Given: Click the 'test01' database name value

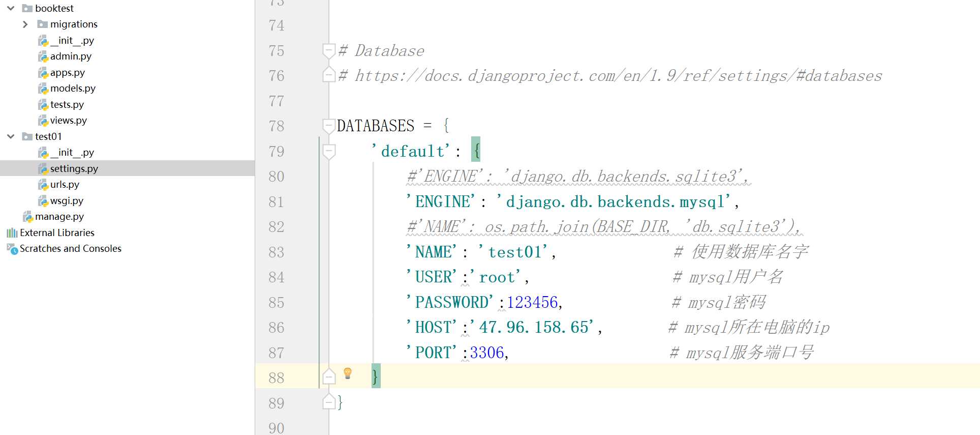Looking at the screenshot, I should (513, 252).
